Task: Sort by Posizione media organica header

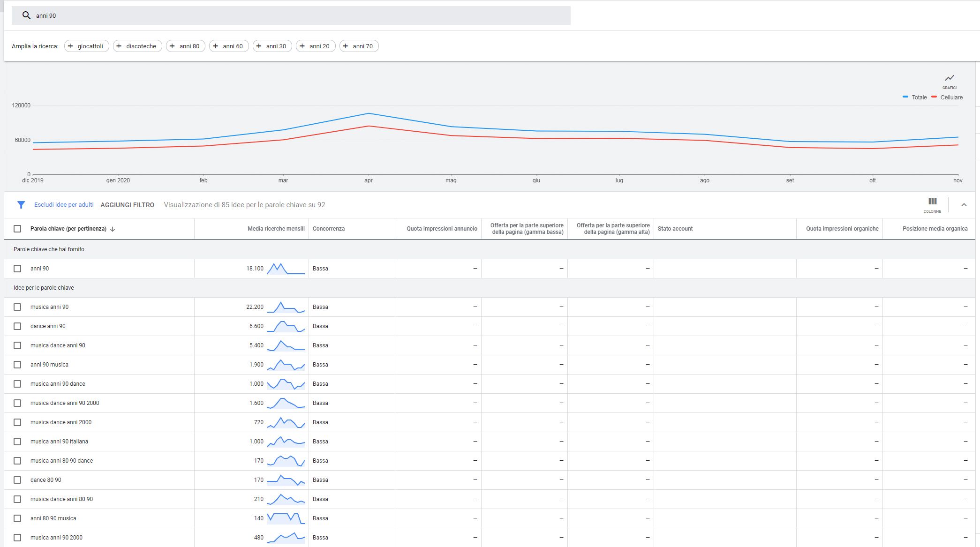Action: click(x=935, y=229)
